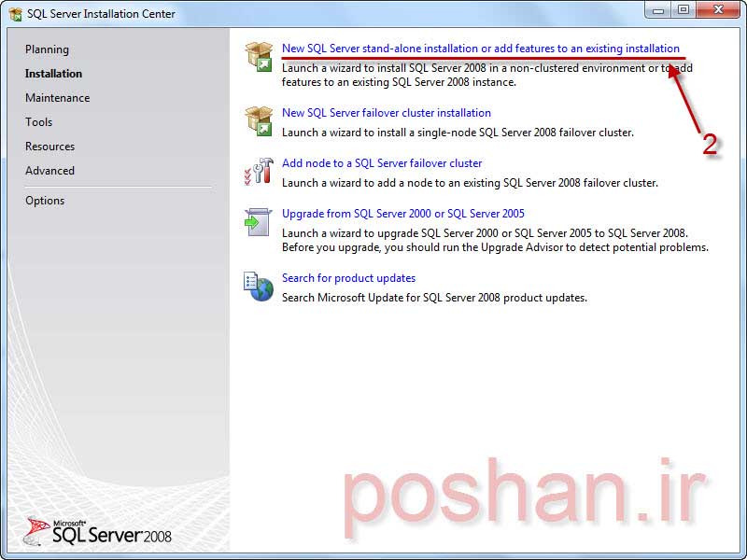Click Search for product updates link
Image resolution: width=747 pixels, height=560 pixels.
pyautogui.click(x=348, y=278)
